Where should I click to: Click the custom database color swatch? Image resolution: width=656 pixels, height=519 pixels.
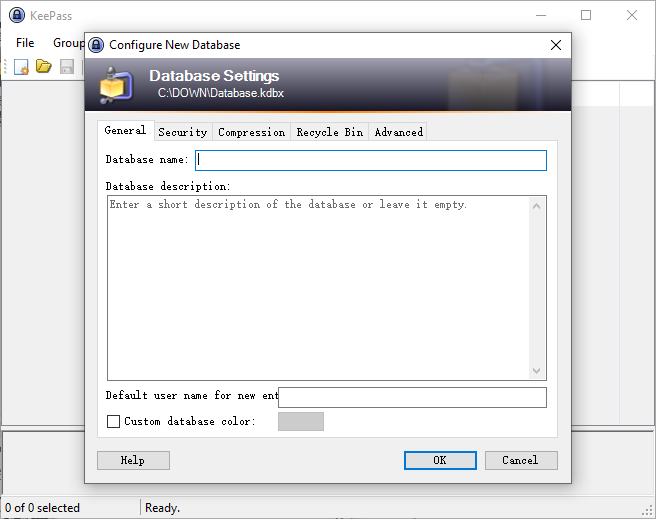[301, 421]
